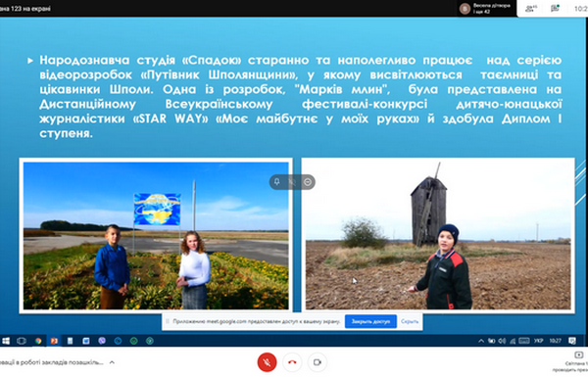This screenshot has height=378, width=588.
Task: Open the volume control in the tray
Action: (502, 341)
